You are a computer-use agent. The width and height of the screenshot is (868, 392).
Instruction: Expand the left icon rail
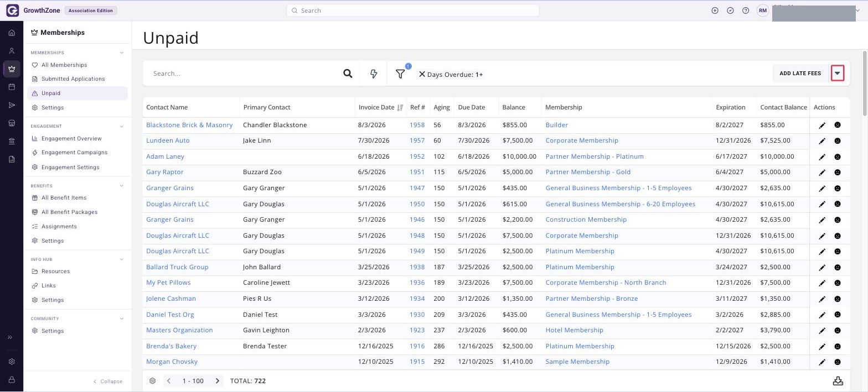coord(10,337)
